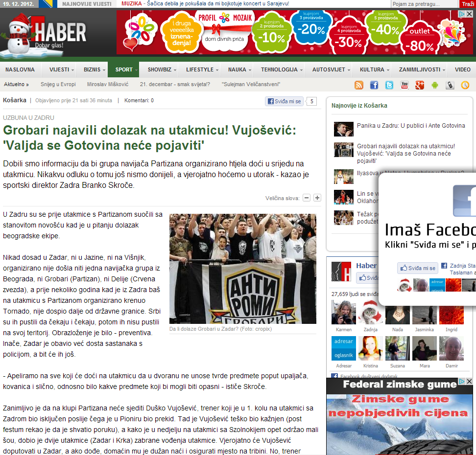This screenshot has width=476, height=455.
Task: Open the RSS feed icon
Action: point(359,85)
